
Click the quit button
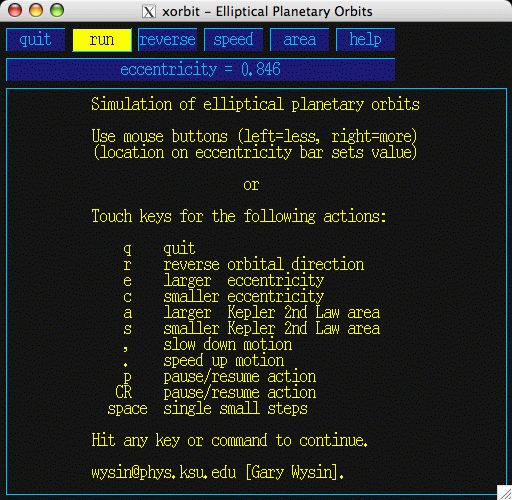35,40
